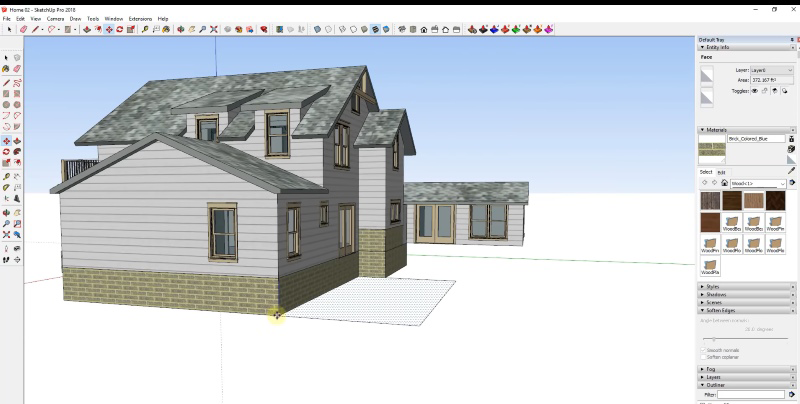The image size is (800, 404).
Task: Adjust the angle between normals slider
Action: coord(714,339)
